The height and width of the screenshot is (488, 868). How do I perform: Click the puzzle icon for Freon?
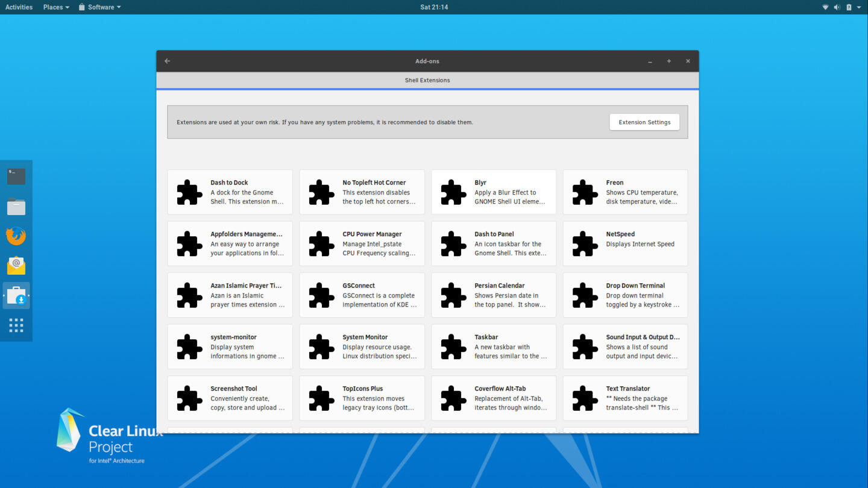(x=585, y=192)
